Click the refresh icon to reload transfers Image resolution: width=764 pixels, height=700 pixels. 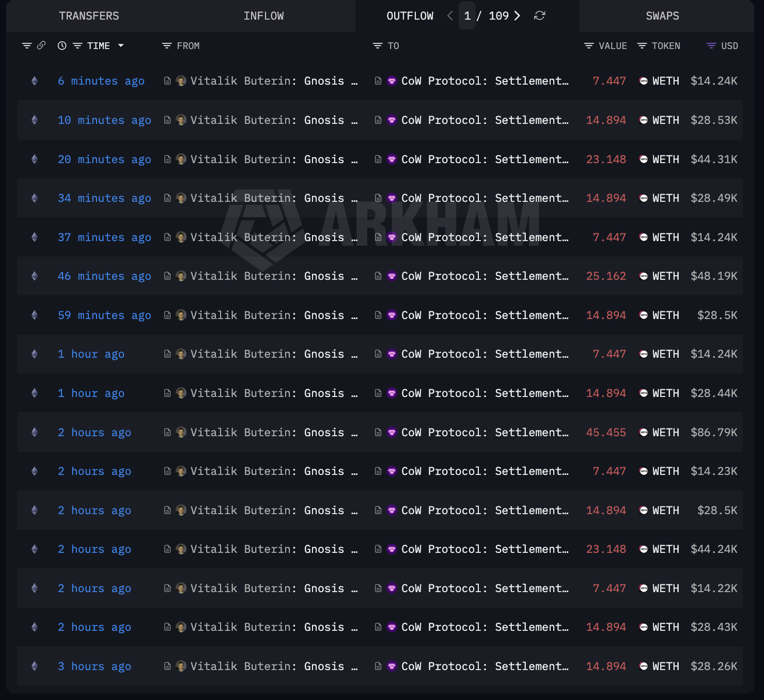[539, 16]
